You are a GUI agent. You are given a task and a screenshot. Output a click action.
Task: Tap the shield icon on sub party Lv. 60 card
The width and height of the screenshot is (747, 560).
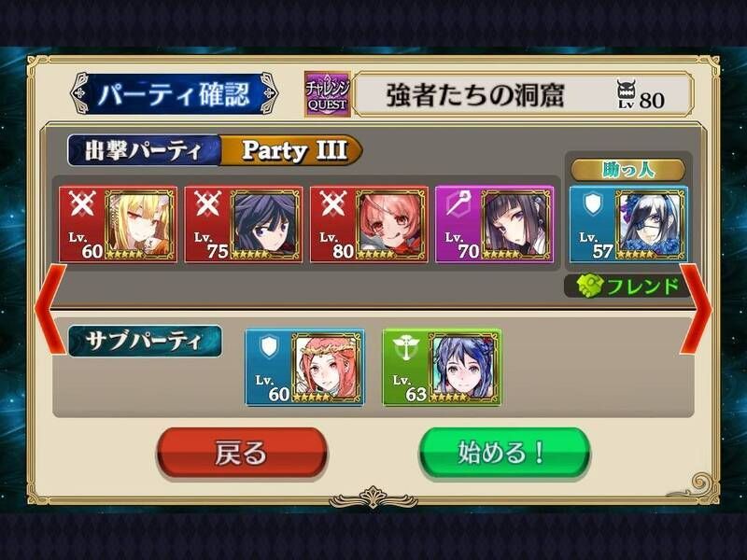click(268, 346)
